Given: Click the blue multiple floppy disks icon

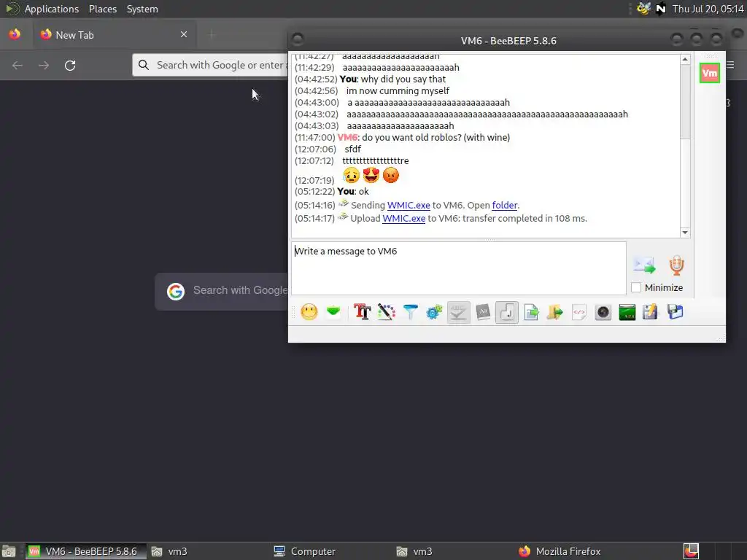Looking at the screenshot, I should tap(675, 312).
